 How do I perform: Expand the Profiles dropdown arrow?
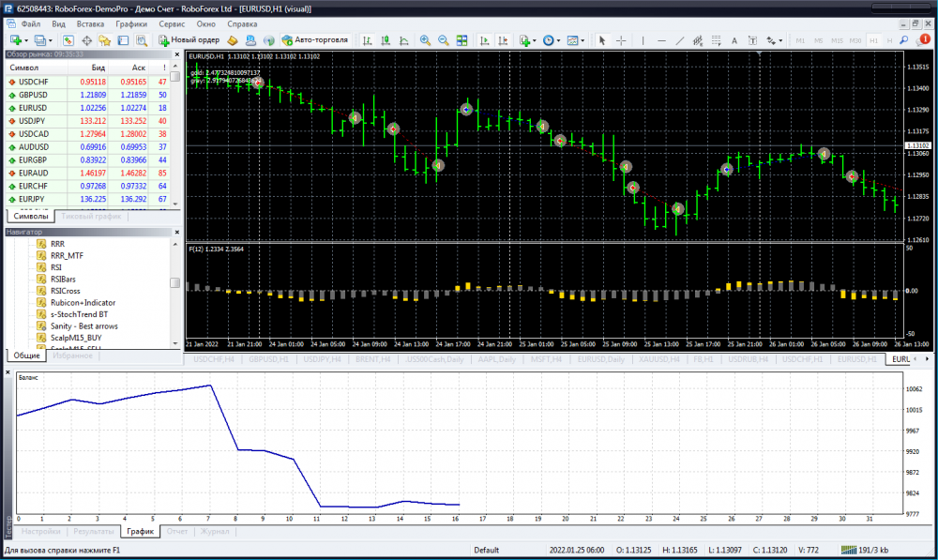pyautogui.click(x=50, y=40)
